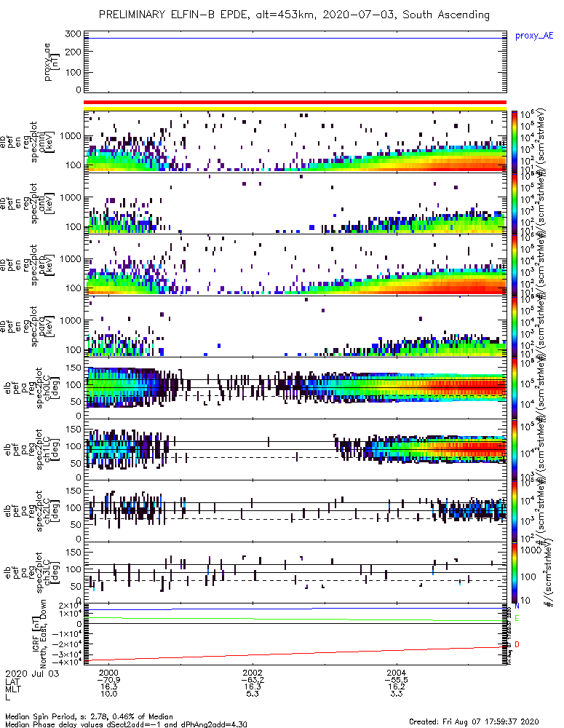This screenshot has width=564, height=728.
Task: Click the 1000 tick label in the ch3LC colour scale
Action: 531,550
